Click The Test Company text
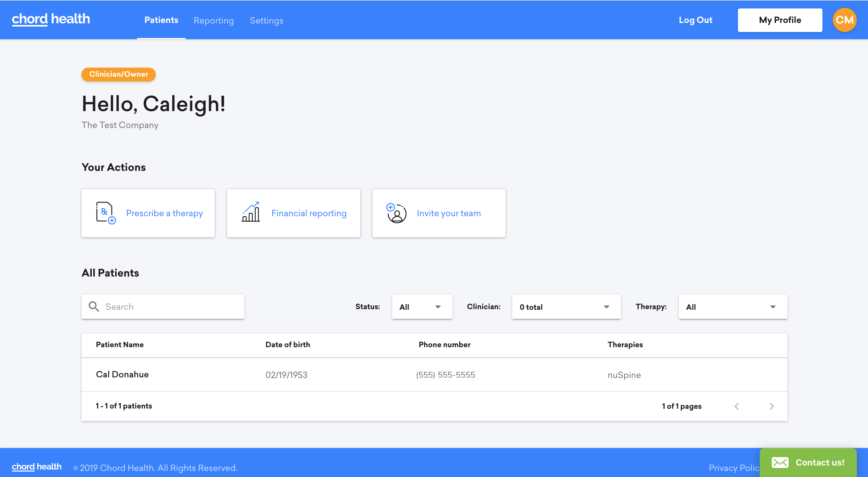The height and width of the screenshot is (477, 868). click(120, 125)
